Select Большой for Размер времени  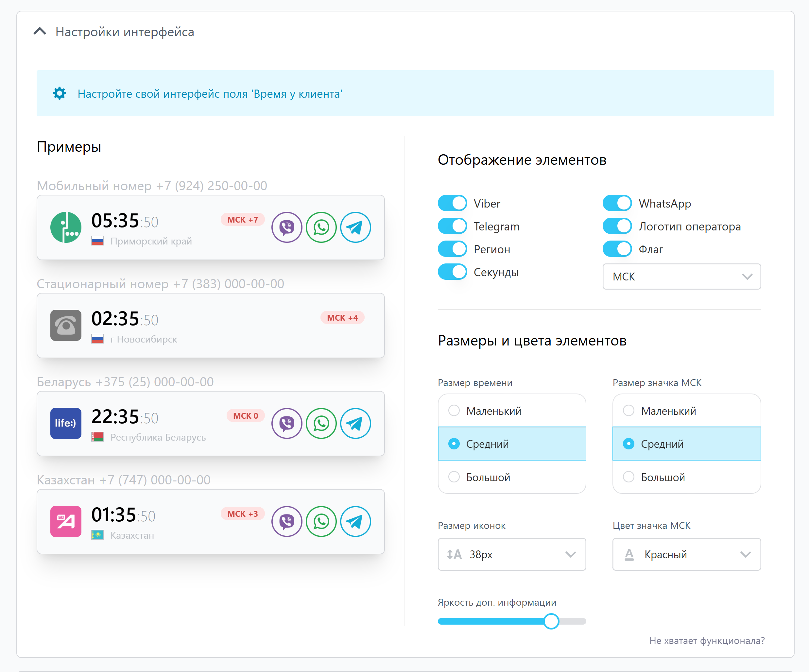click(x=454, y=477)
